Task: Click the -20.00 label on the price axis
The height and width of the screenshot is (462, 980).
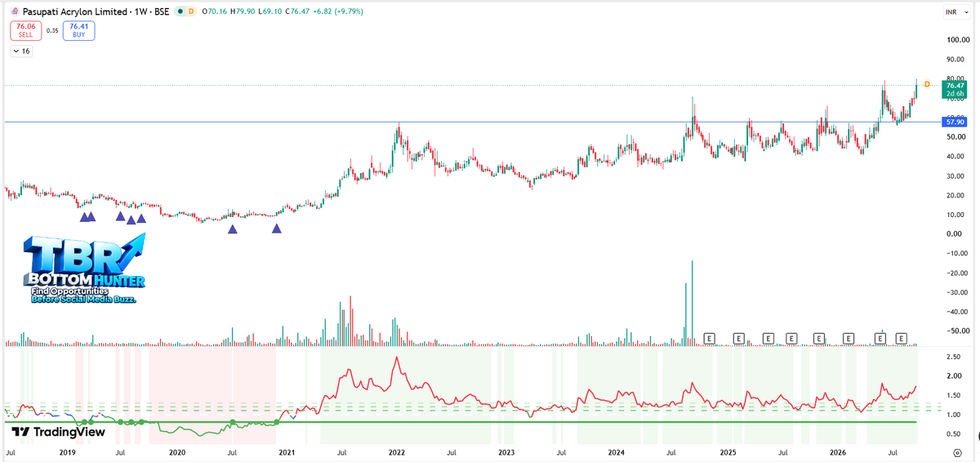Action: pyautogui.click(x=956, y=273)
